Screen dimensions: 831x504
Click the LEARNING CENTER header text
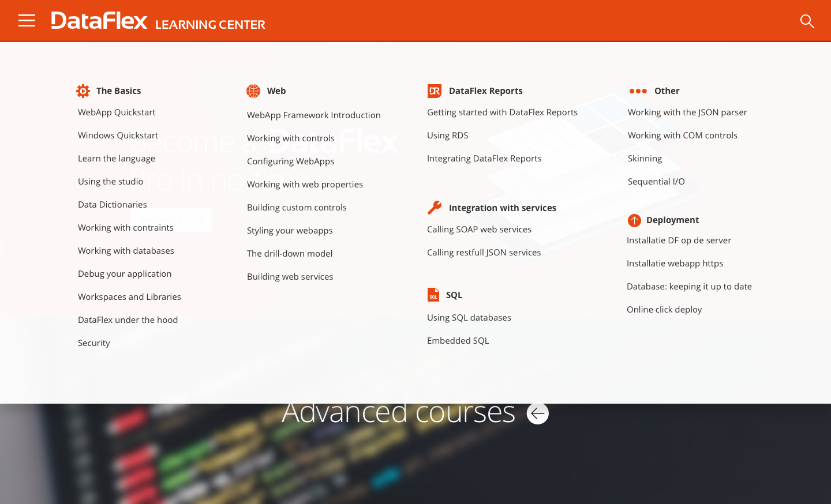(x=210, y=24)
